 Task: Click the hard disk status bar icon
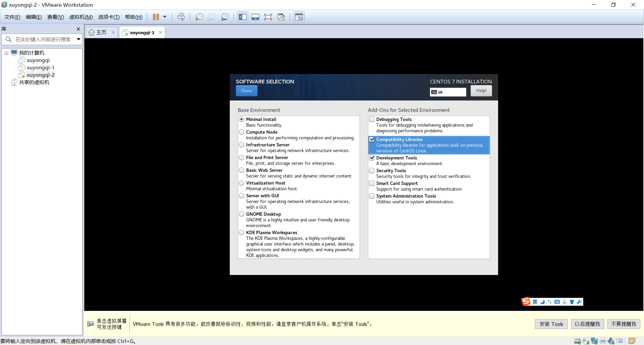click(x=578, y=341)
